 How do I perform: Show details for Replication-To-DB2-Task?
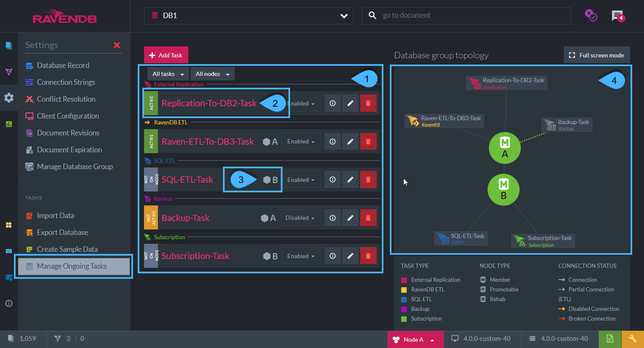[332, 103]
